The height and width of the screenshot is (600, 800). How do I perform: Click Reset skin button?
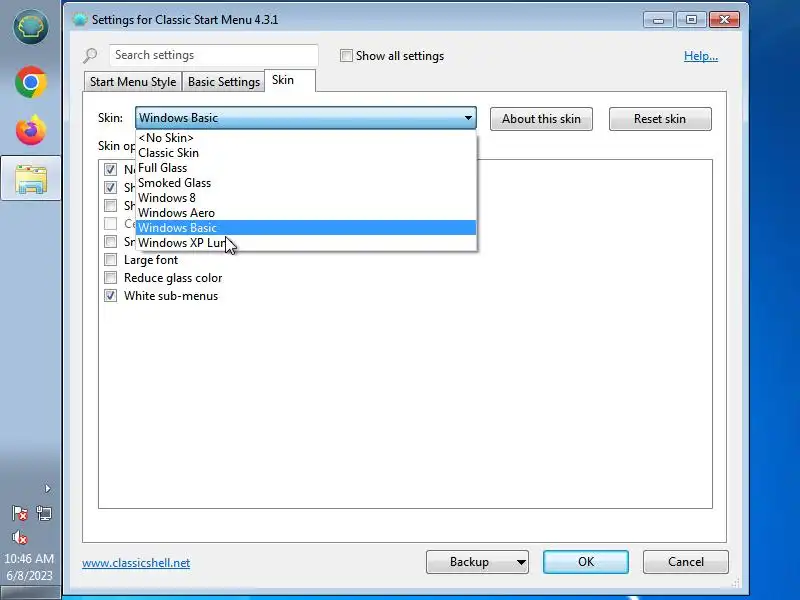660,119
